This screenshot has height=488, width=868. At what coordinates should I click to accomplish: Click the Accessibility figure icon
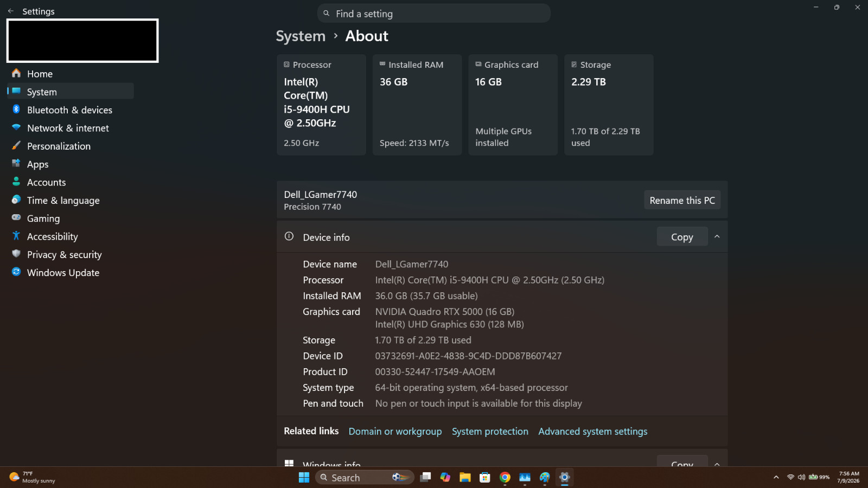(16, 235)
